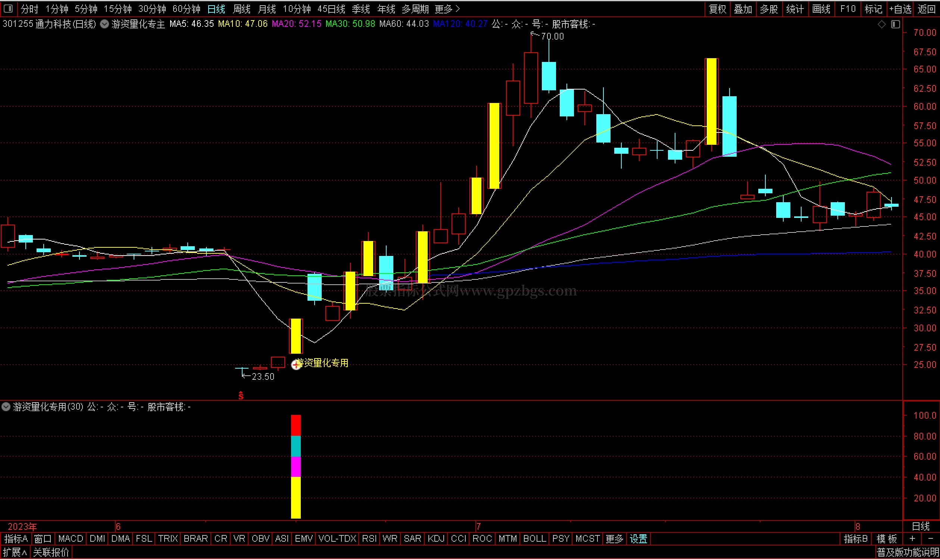Viewport: 940px width, 560px height.
Task: Click the 返回 back button
Action: 927,9
